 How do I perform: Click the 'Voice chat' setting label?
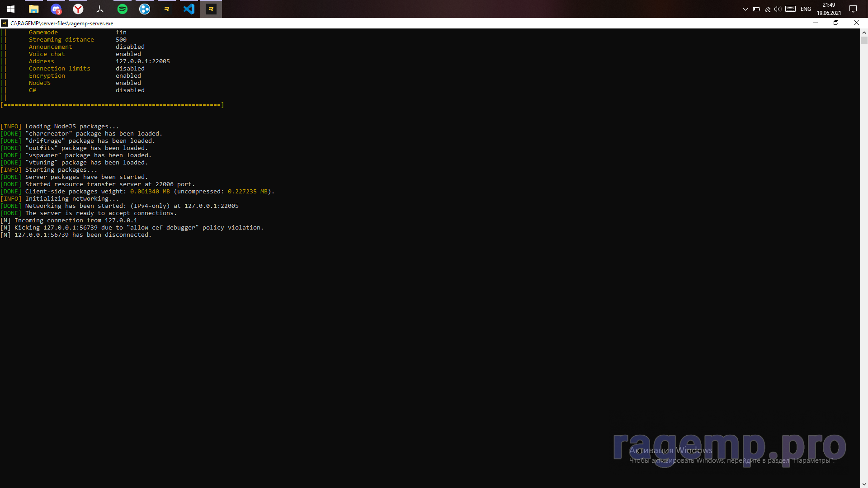pos(47,54)
